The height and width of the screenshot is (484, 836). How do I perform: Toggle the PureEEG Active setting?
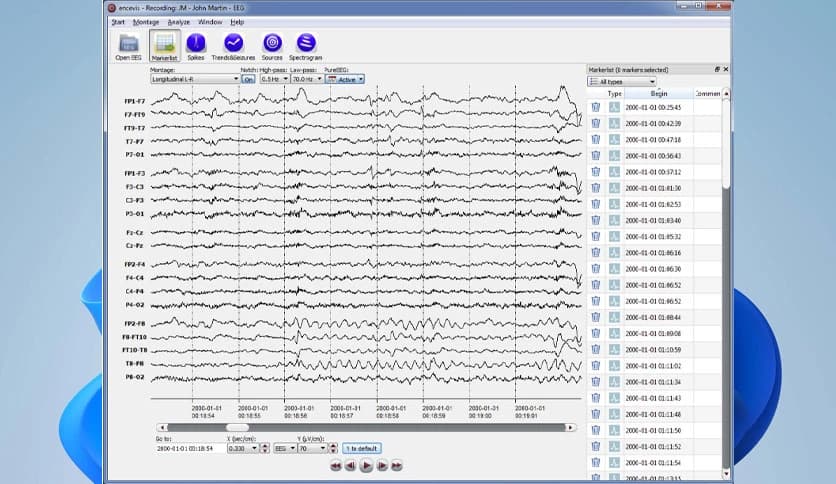[x=345, y=79]
